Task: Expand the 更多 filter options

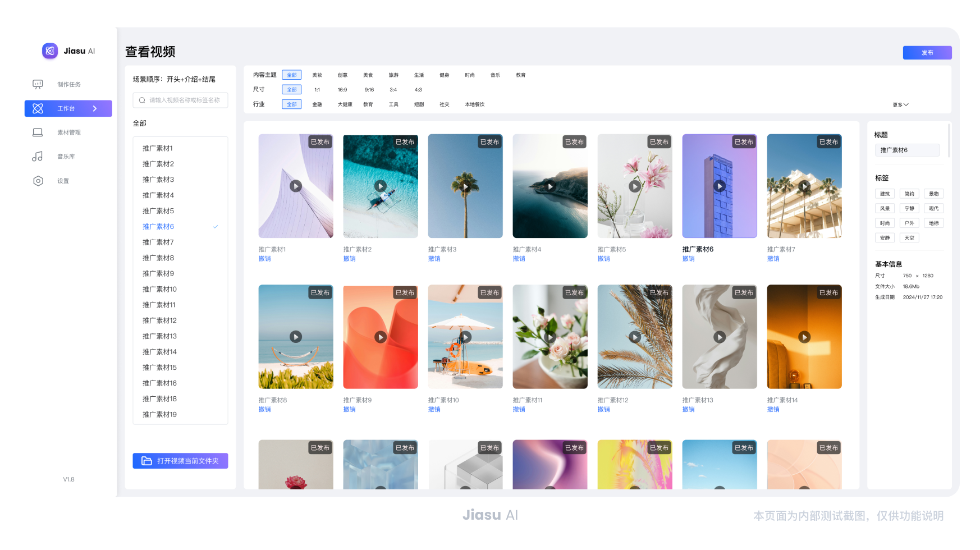Action: point(900,105)
